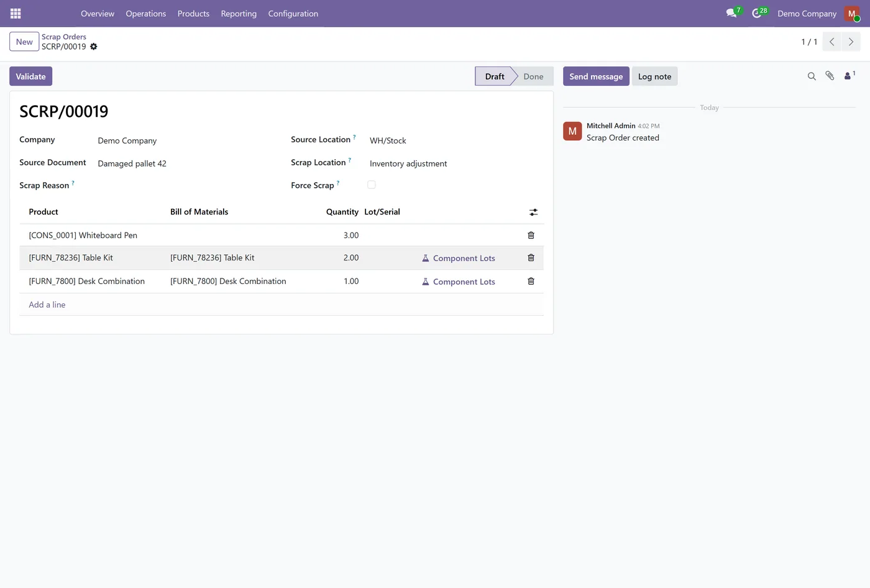Click Mitchell Admin avatar in chatter
The image size is (870, 588).
pos(572,131)
